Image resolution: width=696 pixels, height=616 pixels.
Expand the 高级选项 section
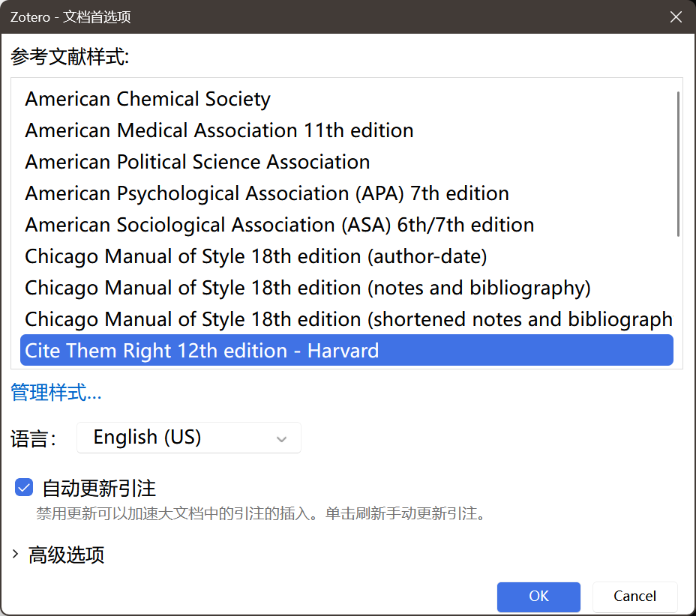click(x=66, y=555)
